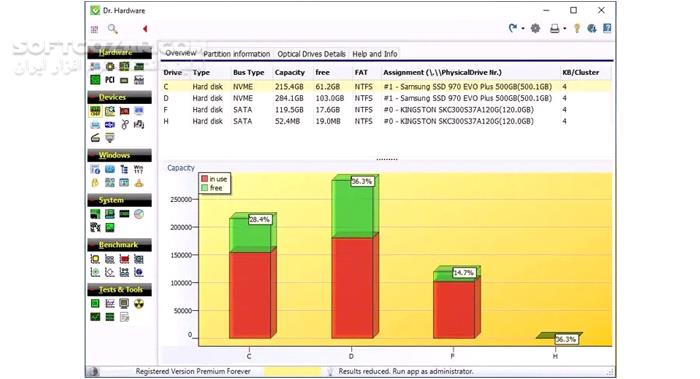Open the blue help book icon
Screen dimensions: 700x379
click(x=607, y=29)
